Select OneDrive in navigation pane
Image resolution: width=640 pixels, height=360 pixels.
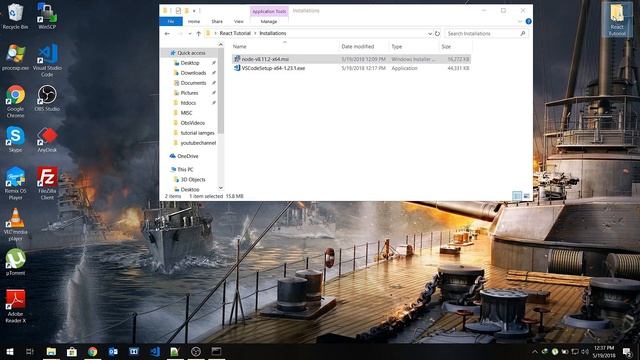click(x=187, y=156)
